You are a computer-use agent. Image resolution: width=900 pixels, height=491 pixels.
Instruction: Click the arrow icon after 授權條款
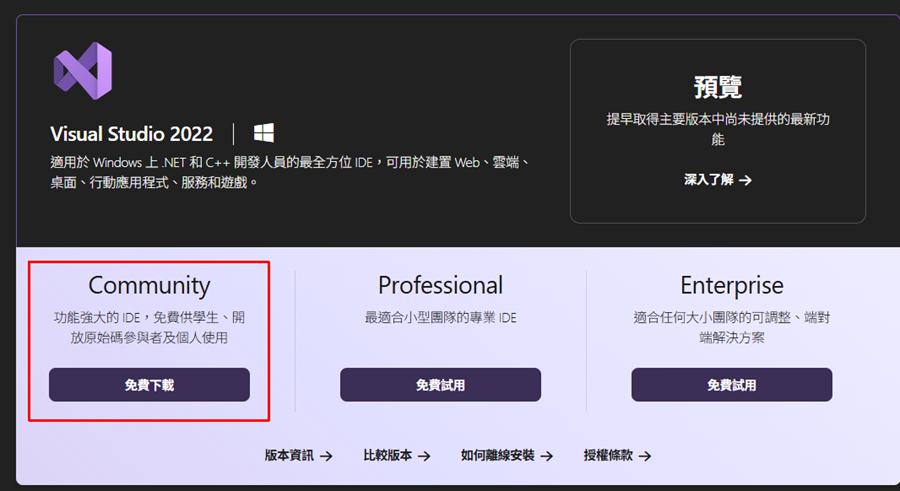[645, 455]
